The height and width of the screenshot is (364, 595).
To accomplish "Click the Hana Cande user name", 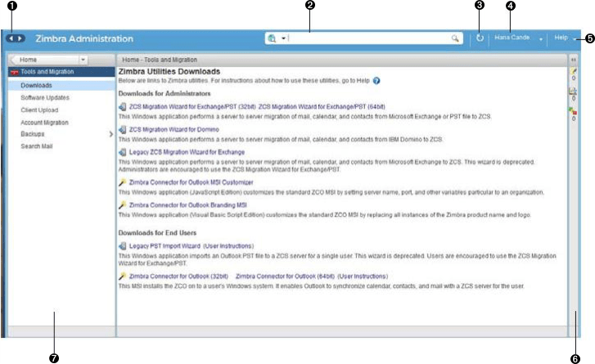I will coord(512,38).
